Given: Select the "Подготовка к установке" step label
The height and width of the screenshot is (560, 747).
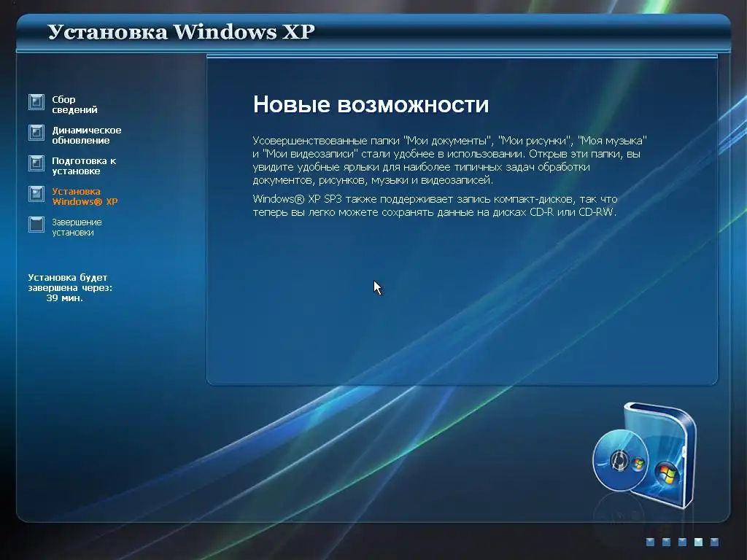Looking at the screenshot, I should tap(84, 166).
